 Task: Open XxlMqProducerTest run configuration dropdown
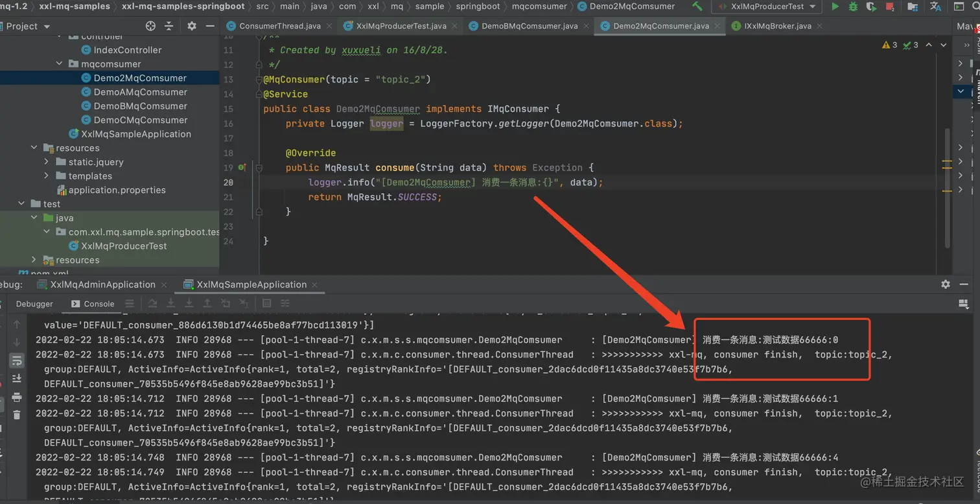click(x=767, y=6)
